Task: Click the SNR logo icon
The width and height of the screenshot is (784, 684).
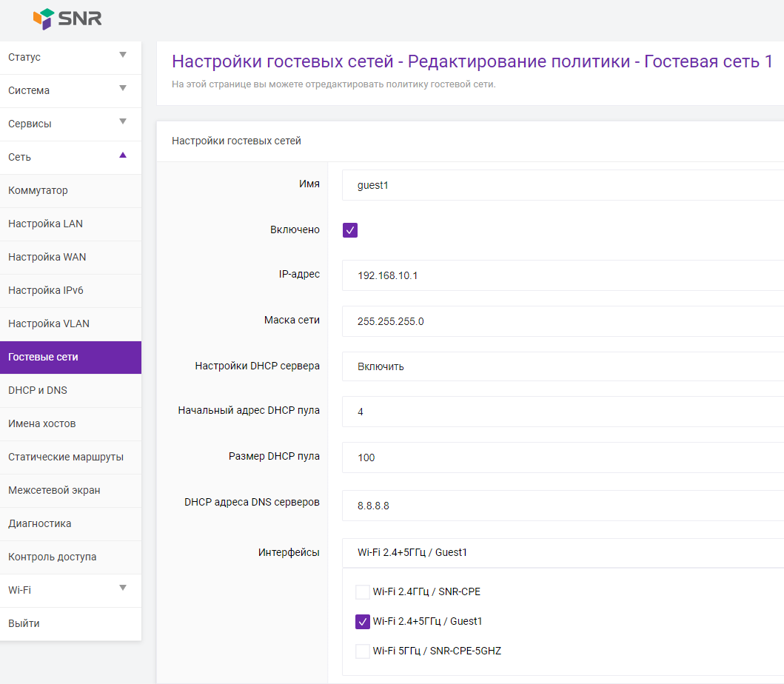Action: click(x=44, y=19)
